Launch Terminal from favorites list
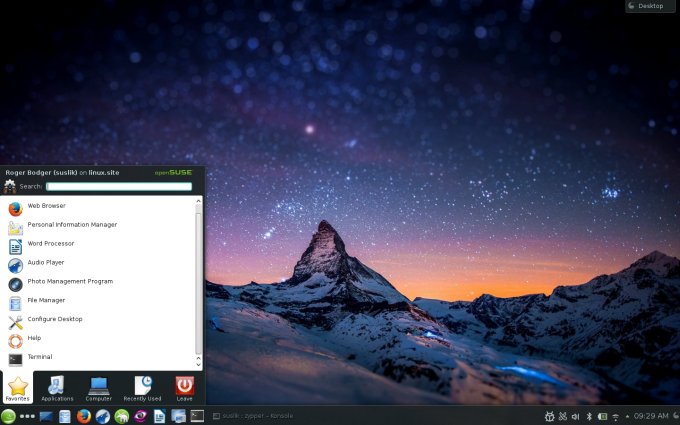The height and width of the screenshot is (425, 680). click(98, 359)
